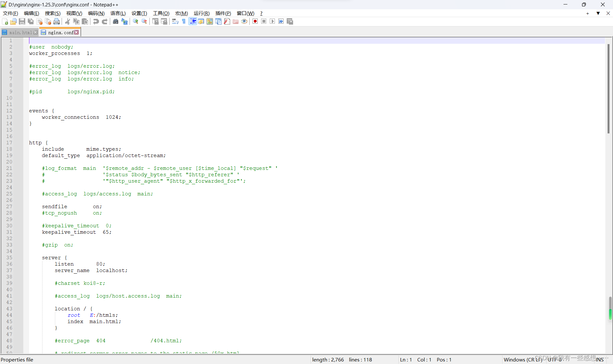
Task: Click UTF-8 encoding selector in status bar
Action: point(555,360)
